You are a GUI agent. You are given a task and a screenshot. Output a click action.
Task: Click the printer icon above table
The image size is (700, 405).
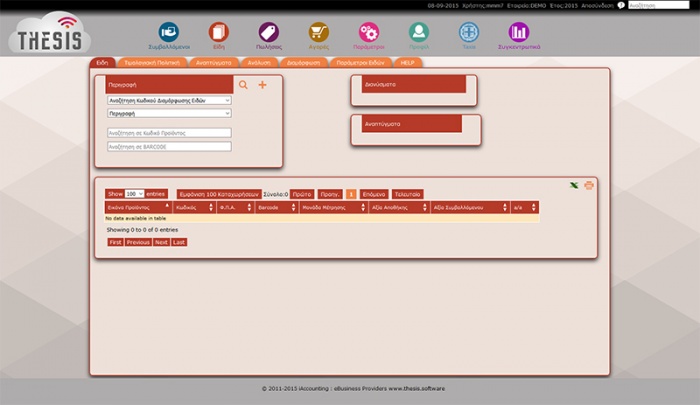[x=589, y=185]
